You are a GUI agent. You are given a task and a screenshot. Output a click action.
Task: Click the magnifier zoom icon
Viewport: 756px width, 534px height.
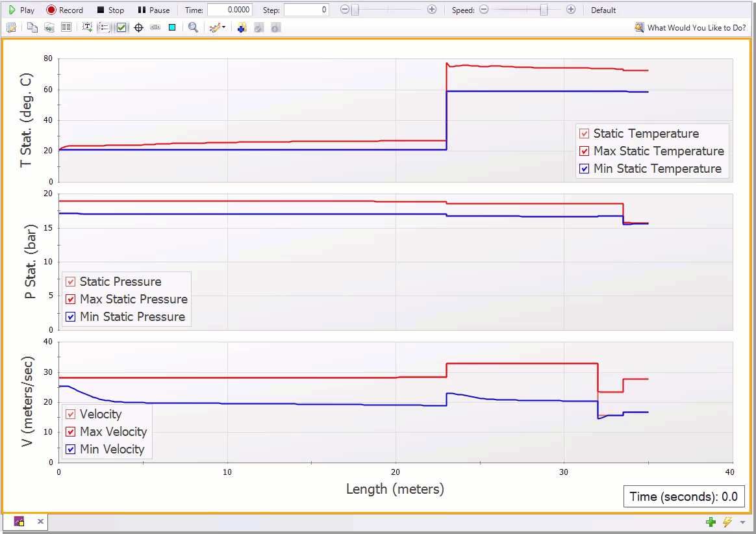pos(193,27)
